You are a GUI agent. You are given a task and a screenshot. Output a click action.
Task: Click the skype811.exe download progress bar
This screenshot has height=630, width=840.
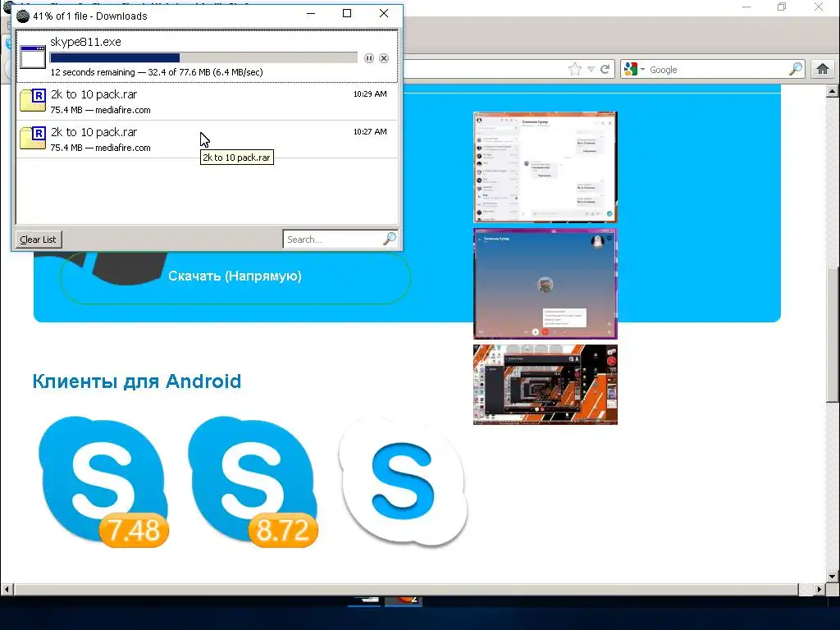click(x=203, y=58)
